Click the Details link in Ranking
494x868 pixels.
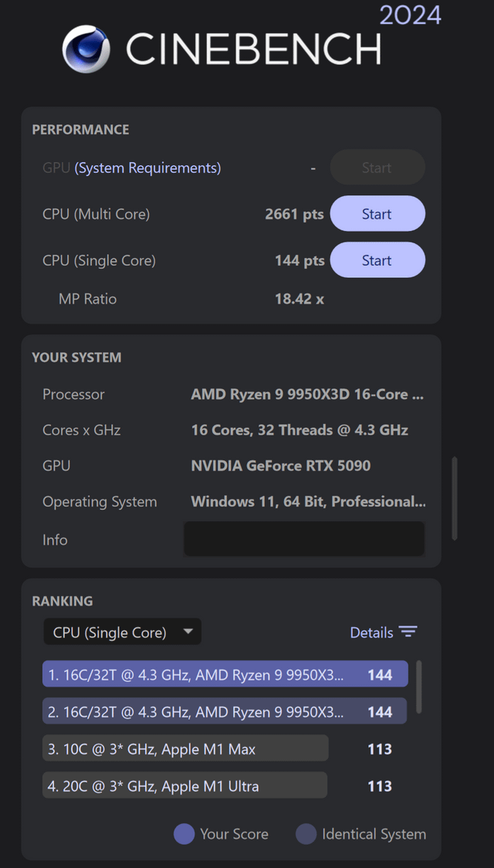[371, 632]
